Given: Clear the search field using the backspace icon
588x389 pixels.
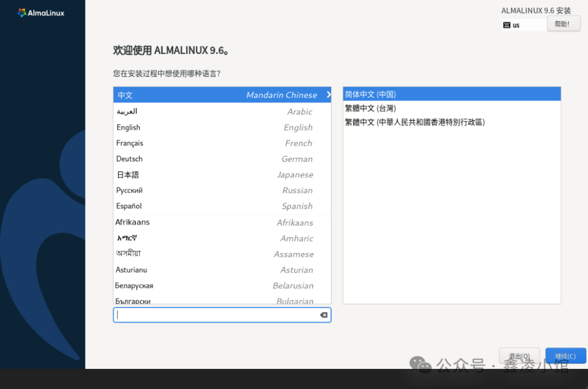Looking at the screenshot, I should tap(323, 315).
